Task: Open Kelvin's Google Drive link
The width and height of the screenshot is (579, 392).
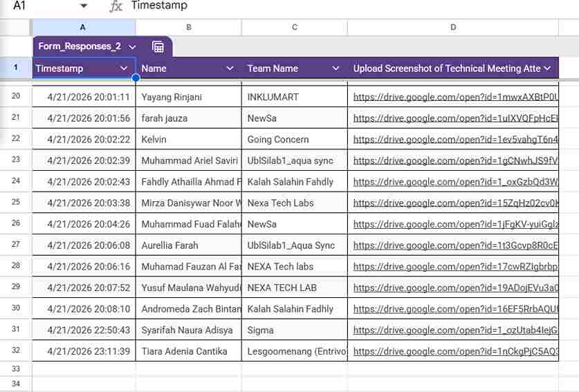Action: (x=456, y=139)
